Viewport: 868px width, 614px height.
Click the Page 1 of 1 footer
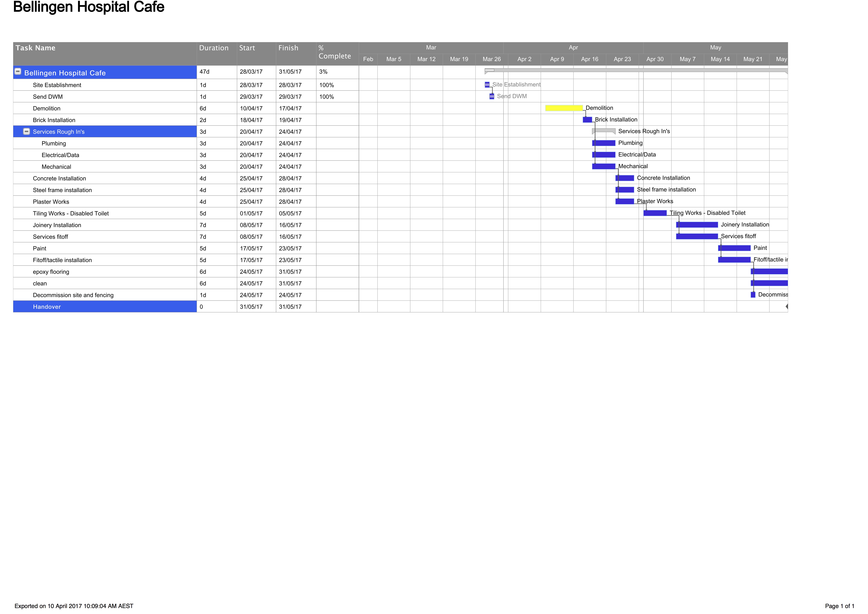[839, 606]
